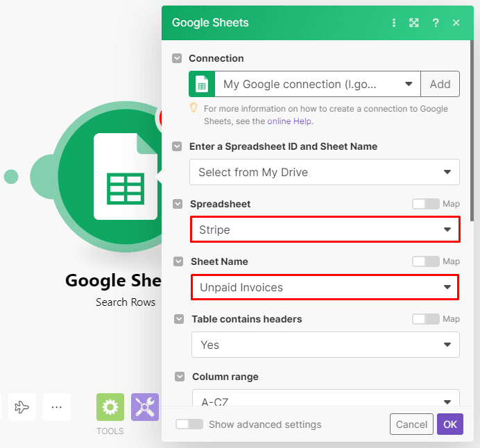The height and width of the screenshot is (448, 480).
Task: Open help via the question mark icon
Action: 436,23
